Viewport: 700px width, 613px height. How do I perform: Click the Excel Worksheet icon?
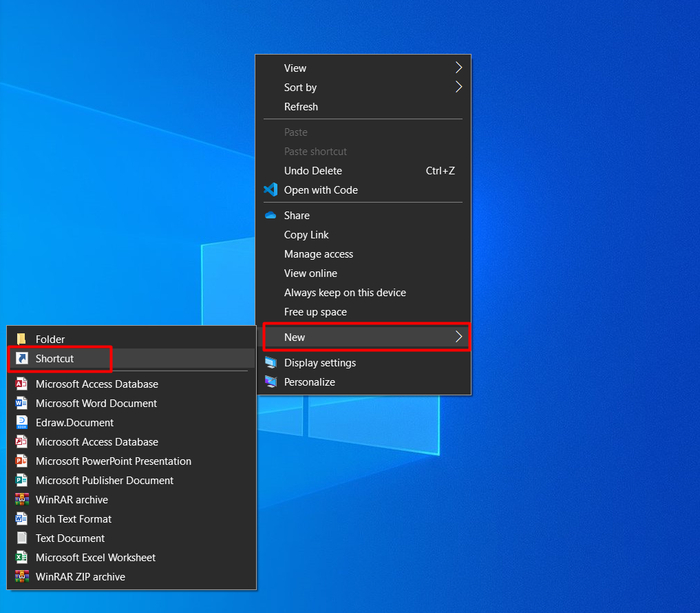[21, 557]
